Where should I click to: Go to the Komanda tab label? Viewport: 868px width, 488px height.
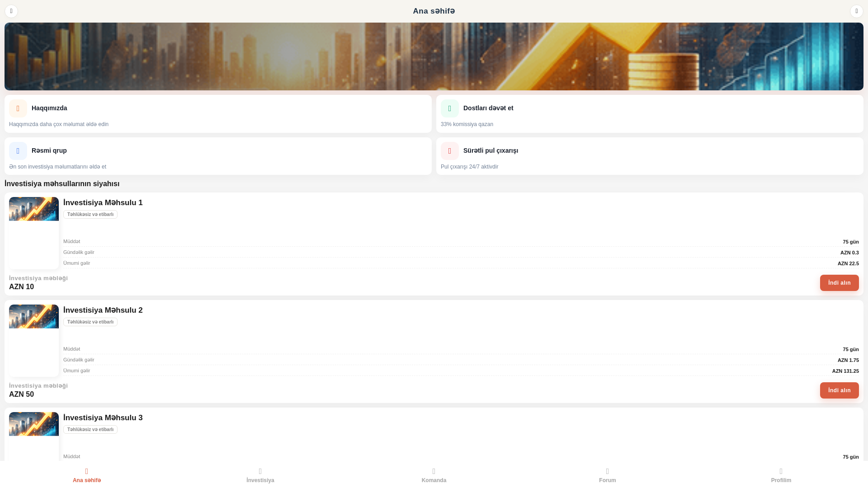tap(434, 480)
